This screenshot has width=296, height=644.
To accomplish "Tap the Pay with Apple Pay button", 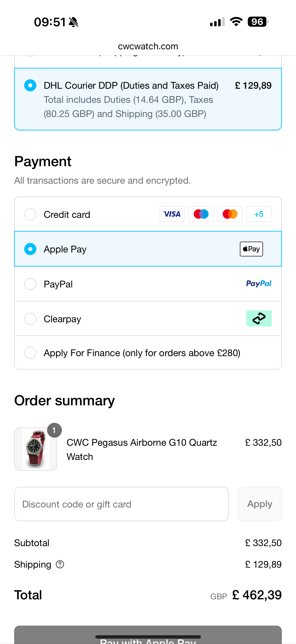I will (148, 635).
